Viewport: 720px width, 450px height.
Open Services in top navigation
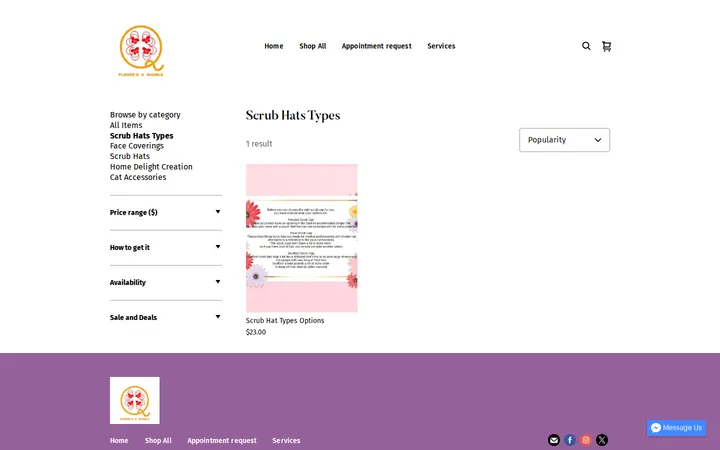[x=441, y=46]
